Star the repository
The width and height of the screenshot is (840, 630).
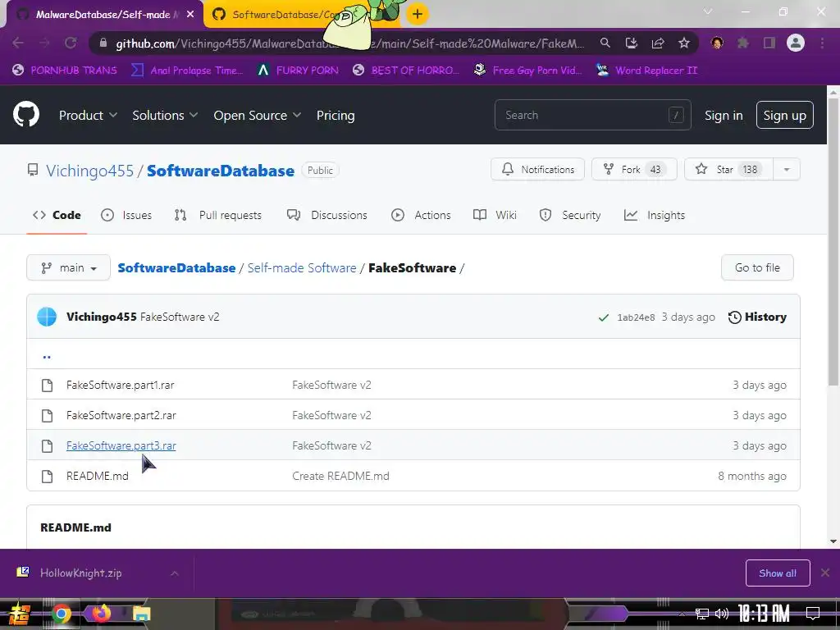pyautogui.click(x=729, y=169)
